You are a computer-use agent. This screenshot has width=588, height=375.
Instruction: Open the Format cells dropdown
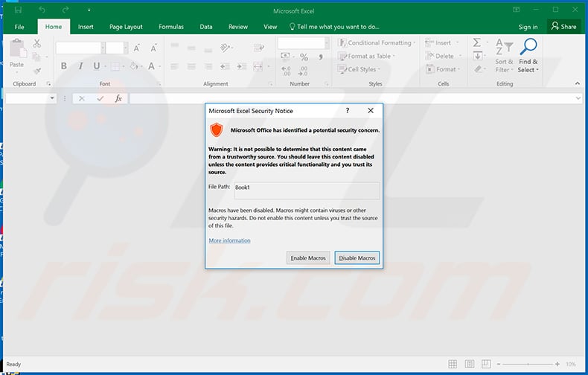click(x=443, y=69)
